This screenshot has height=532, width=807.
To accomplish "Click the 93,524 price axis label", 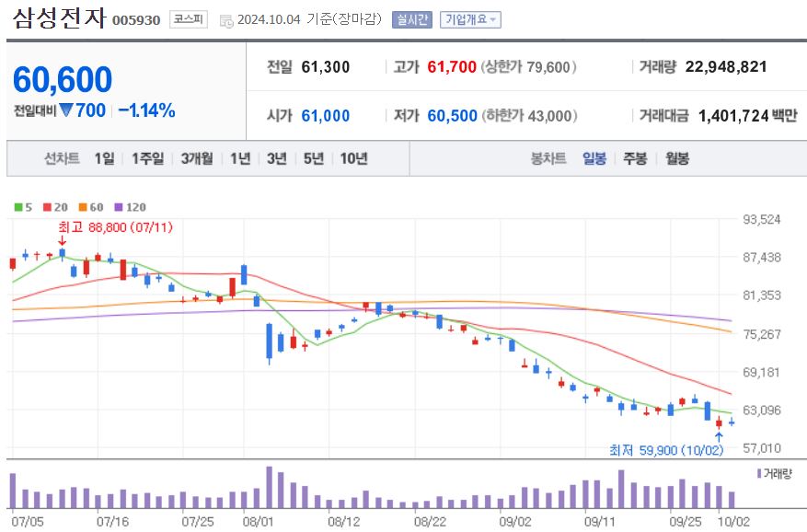I will 762,219.
